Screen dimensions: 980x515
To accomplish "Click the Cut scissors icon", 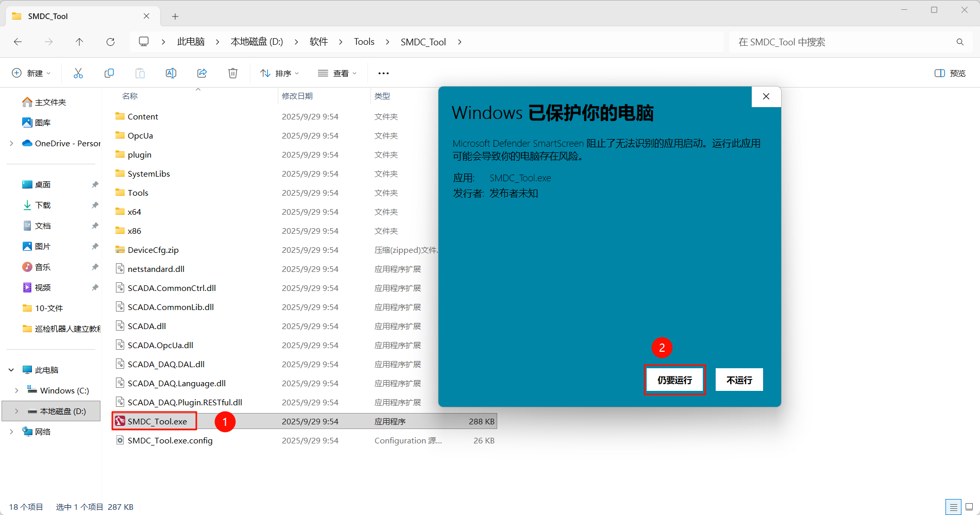I will click(x=78, y=73).
